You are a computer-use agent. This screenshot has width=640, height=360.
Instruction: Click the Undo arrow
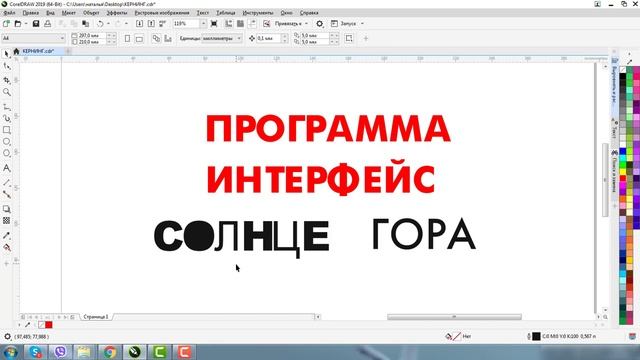coord(100,24)
